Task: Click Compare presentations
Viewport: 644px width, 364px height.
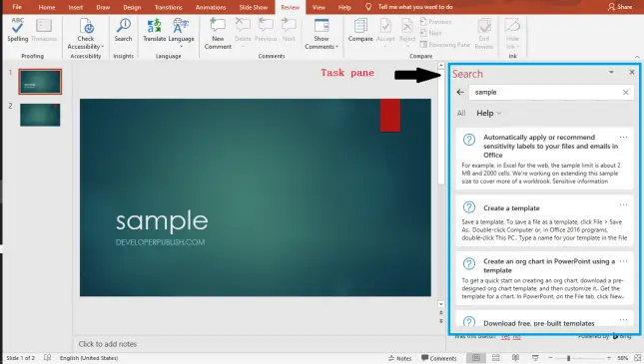Action: 360,30
